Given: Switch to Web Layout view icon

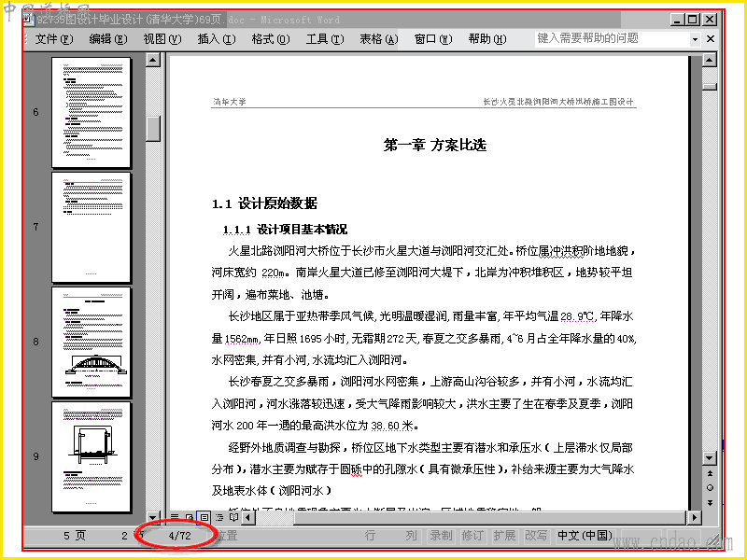Looking at the screenshot, I should click(190, 517).
